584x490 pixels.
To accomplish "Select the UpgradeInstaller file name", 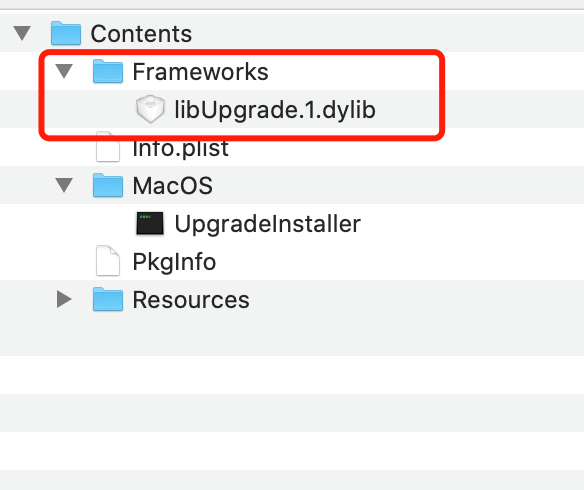I will pos(268,224).
